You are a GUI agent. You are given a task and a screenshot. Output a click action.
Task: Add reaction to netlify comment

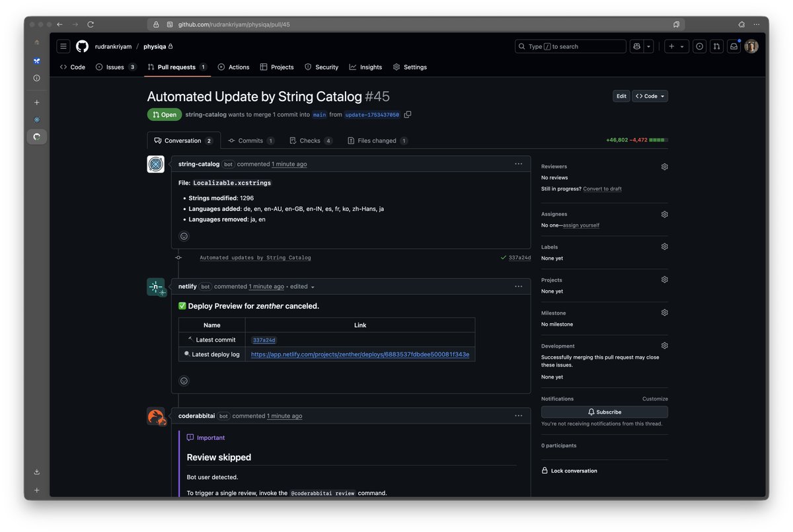pyautogui.click(x=184, y=381)
